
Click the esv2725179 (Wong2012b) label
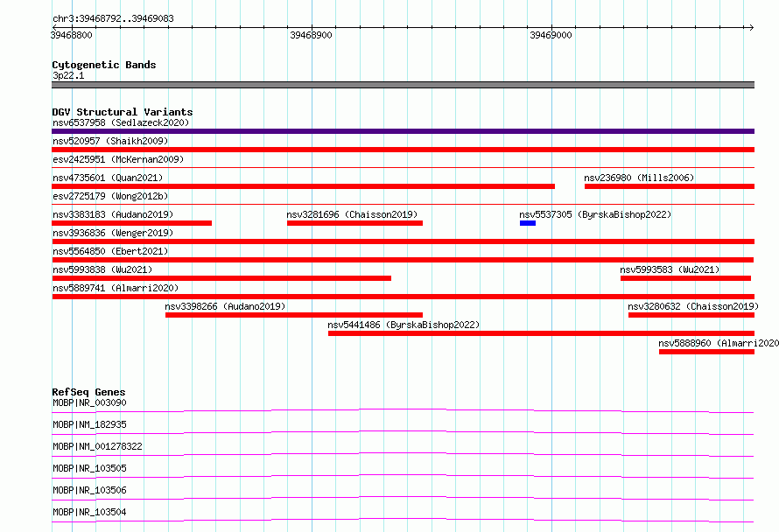tap(110, 196)
